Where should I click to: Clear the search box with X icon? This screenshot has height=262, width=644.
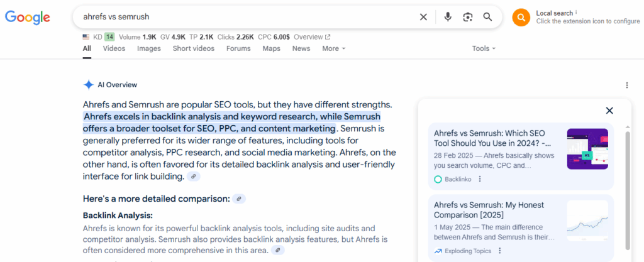click(423, 17)
